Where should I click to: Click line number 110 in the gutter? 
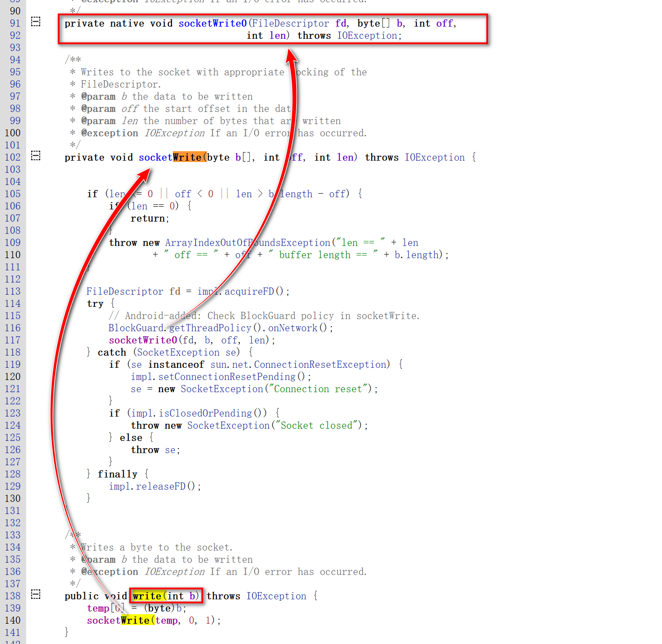13,255
